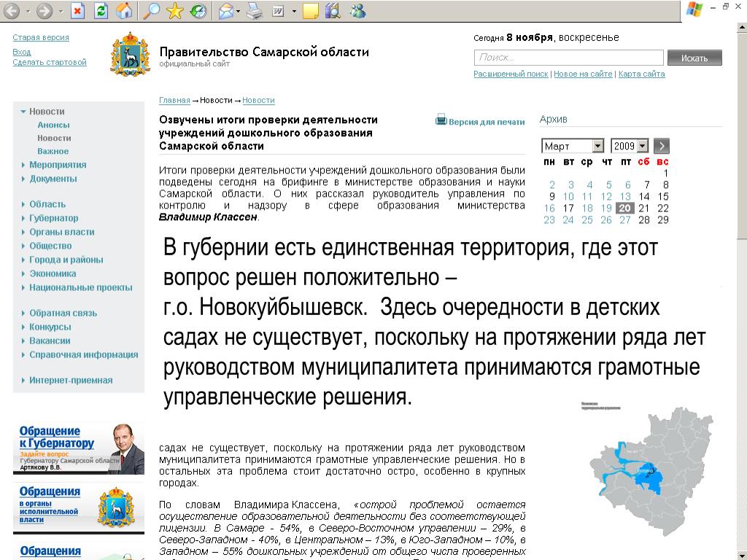Viewport: 747px width, 560px height.
Task: Expand the Область sidebar section
Action: click(23, 204)
